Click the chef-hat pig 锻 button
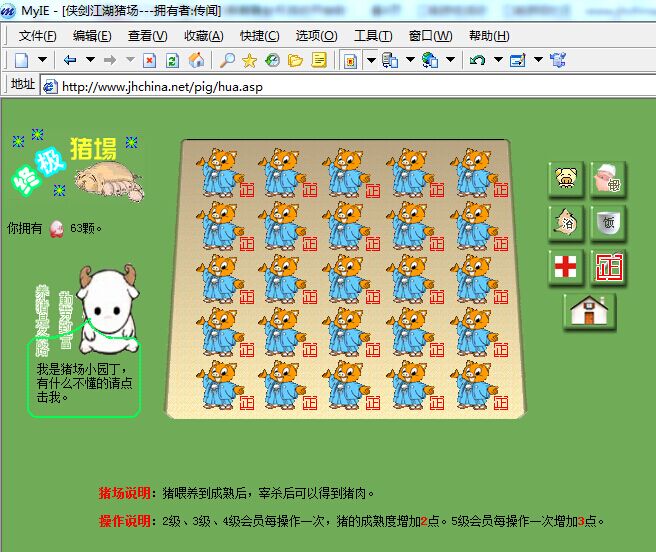 [608, 179]
